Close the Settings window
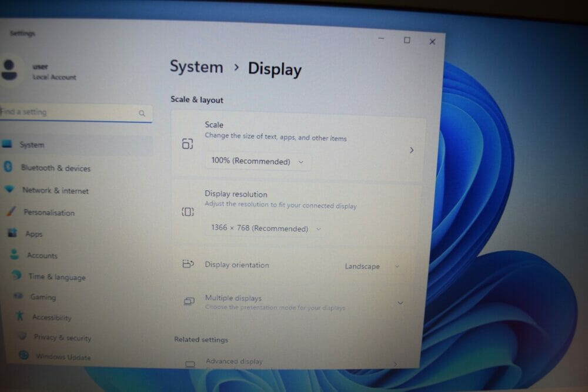 (x=432, y=41)
